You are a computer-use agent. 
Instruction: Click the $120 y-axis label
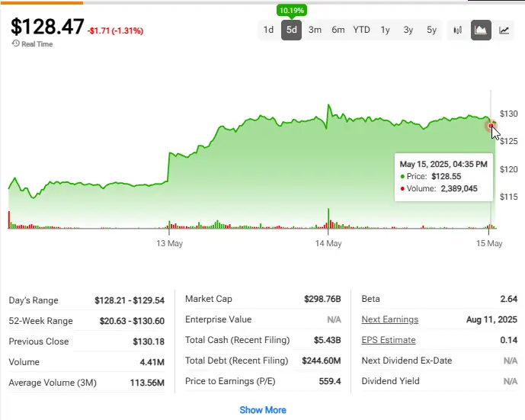508,169
